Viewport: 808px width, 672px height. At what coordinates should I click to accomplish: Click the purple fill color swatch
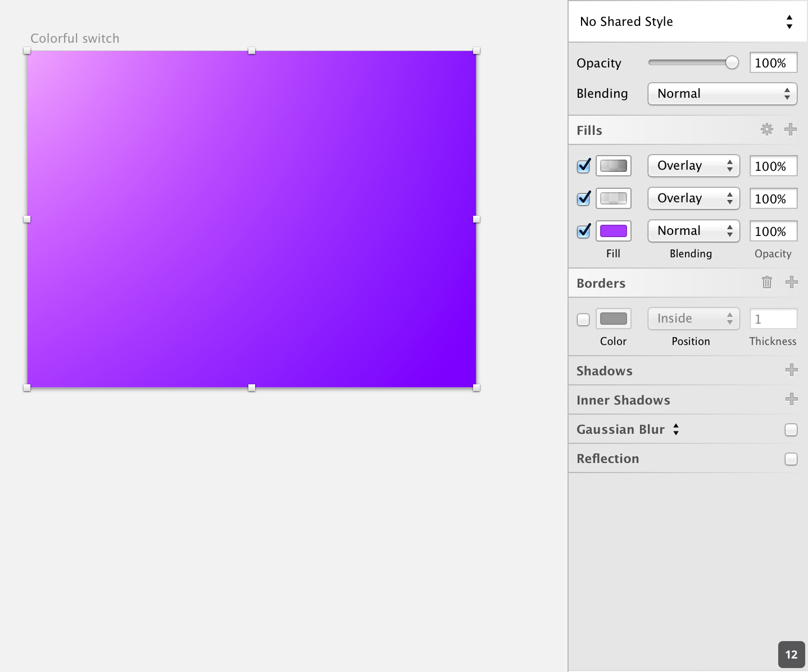pyautogui.click(x=614, y=231)
